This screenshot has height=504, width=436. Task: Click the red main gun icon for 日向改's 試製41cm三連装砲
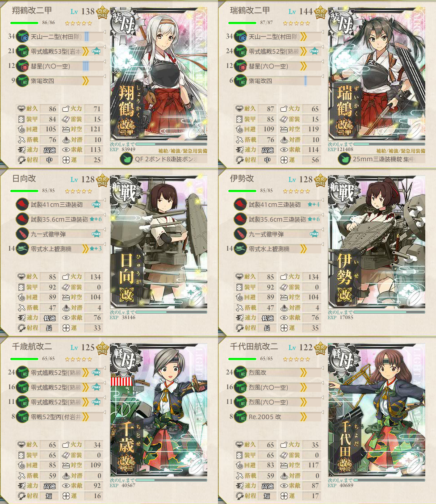tap(22, 205)
